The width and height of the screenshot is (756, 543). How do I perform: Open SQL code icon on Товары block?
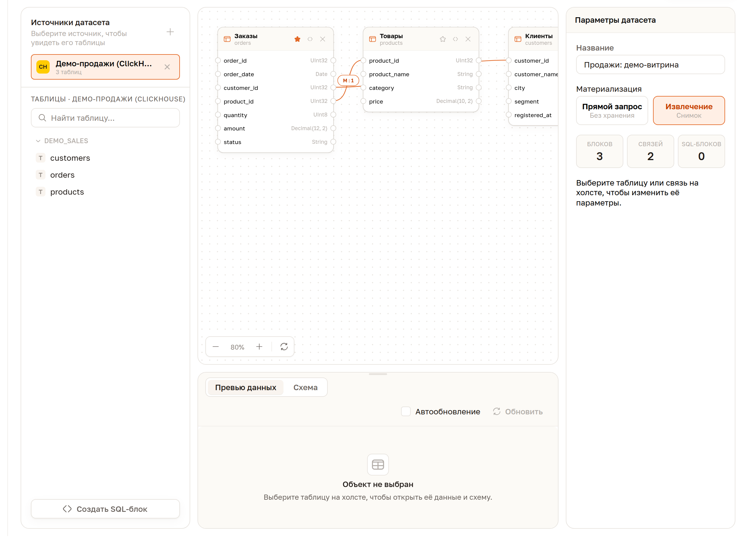point(455,39)
